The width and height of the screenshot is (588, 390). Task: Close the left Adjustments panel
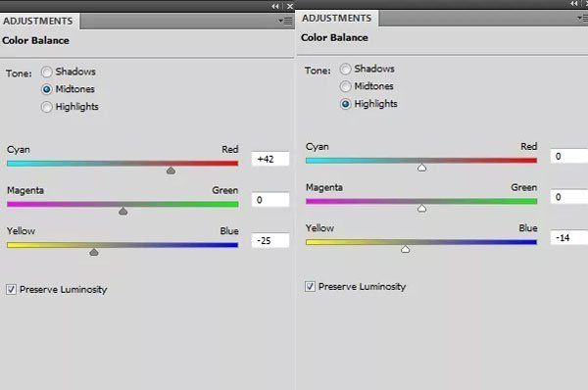click(x=290, y=7)
